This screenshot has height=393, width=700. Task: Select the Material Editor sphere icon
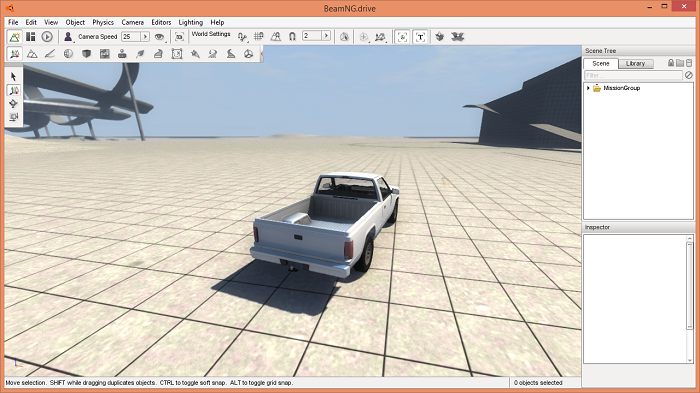[x=68, y=54]
